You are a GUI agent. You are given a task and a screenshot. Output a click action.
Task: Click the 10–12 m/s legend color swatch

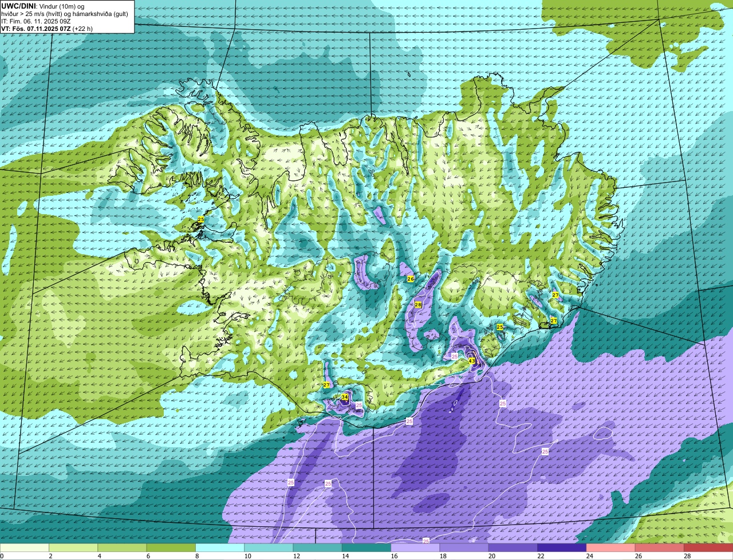pos(269,547)
